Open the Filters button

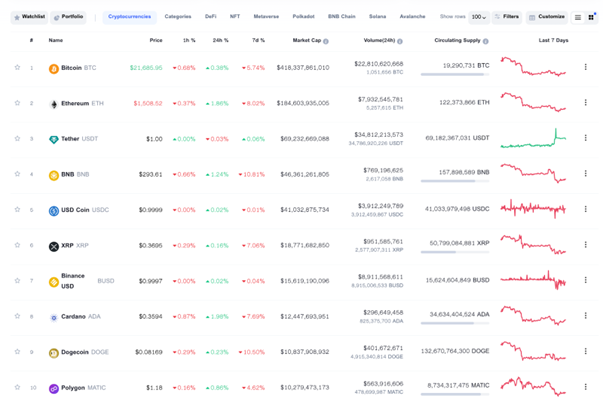coord(507,17)
